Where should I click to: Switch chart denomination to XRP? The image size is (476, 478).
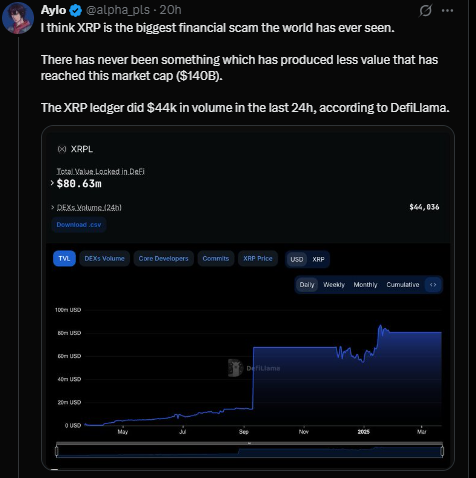(x=318, y=259)
